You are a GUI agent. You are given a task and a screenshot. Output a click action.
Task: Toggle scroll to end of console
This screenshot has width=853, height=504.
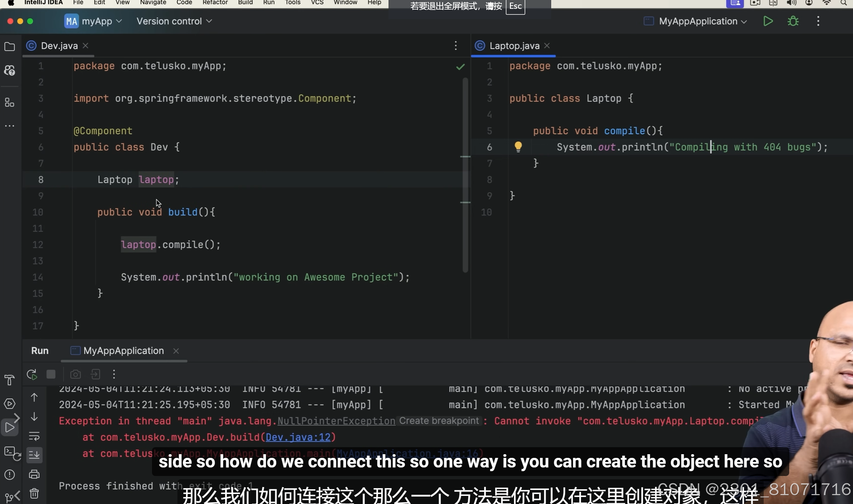pos(34,455)
